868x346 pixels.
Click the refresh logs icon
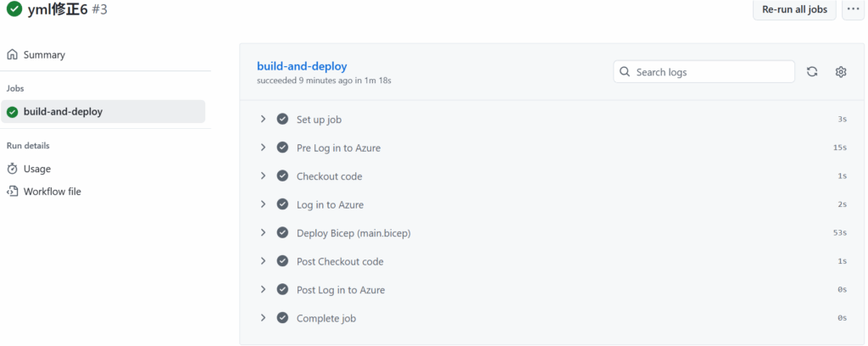(812, 72)
